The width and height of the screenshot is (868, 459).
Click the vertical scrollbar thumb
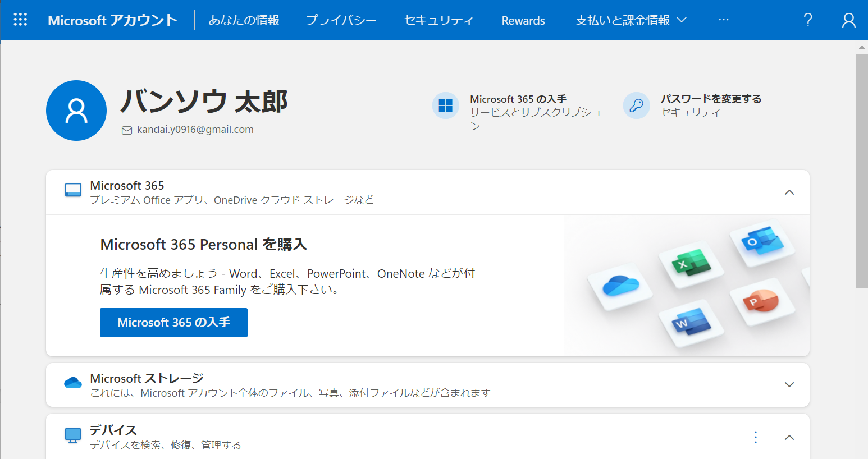coord(862,171)
